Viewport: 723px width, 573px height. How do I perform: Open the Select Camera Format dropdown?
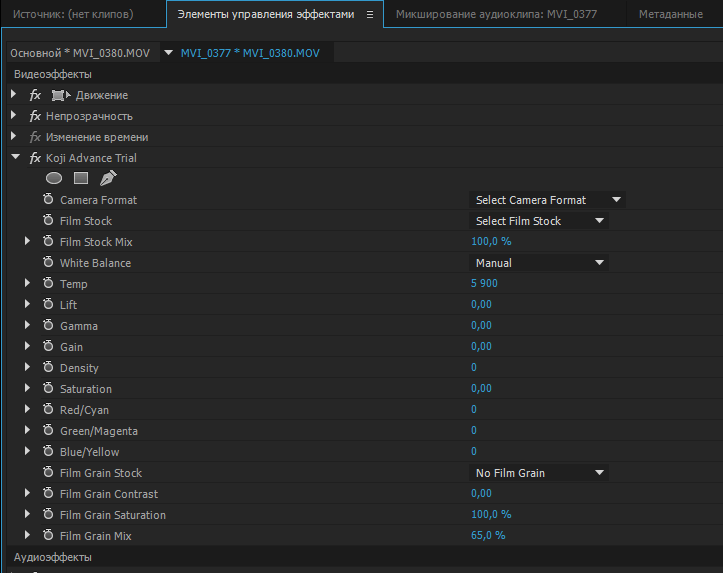click(x=547, y=200)
